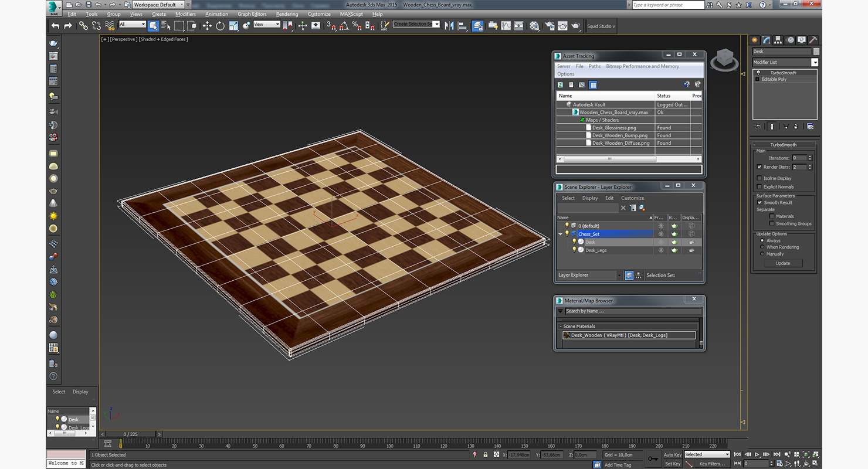868x469 pixels.
Task: Open the key mode Selected dropdown
Action: [707, 454]
